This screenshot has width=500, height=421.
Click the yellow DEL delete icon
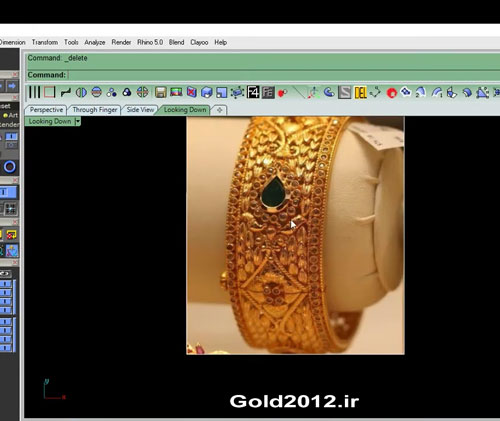click(x=360, y=92)
